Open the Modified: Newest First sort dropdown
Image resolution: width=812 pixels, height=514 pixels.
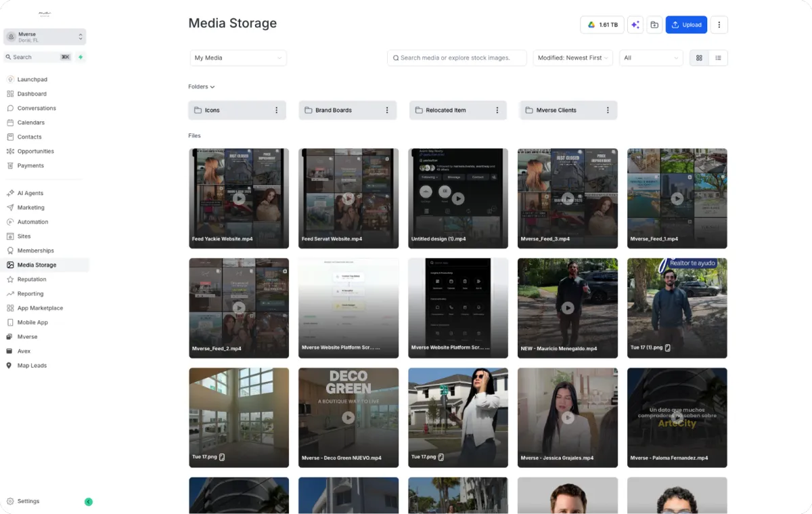[572, 58]
